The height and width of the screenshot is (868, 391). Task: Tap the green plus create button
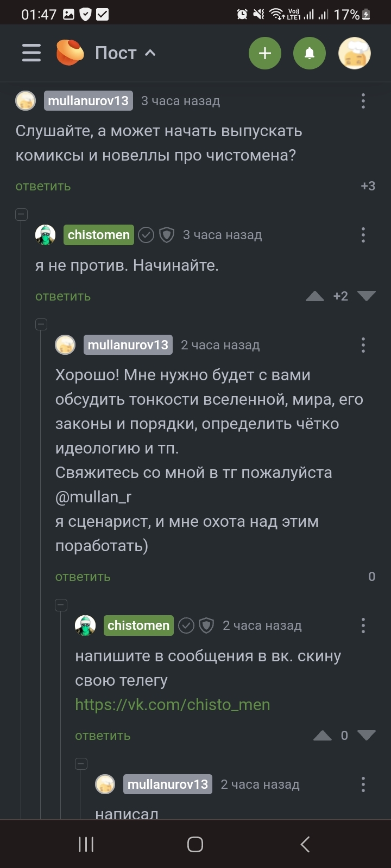[264, 53]
